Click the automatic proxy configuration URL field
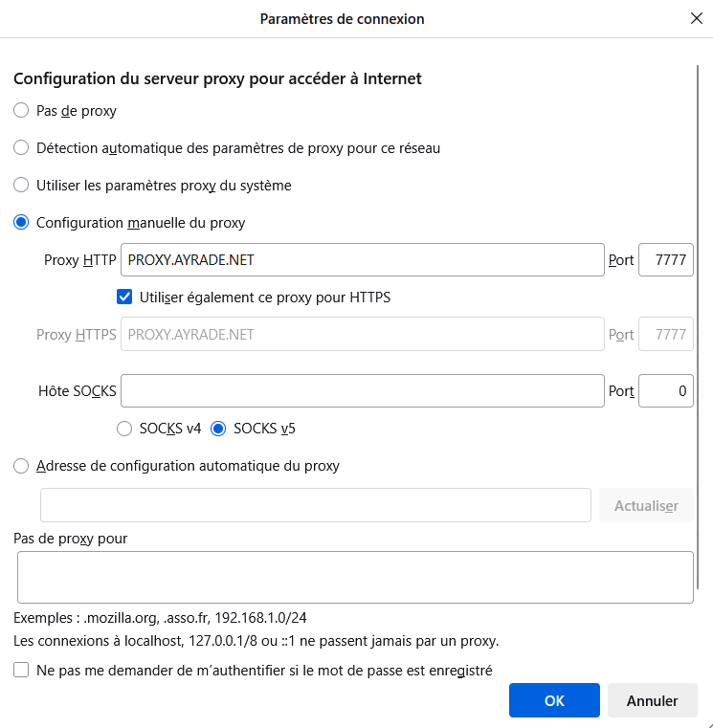The image size is (713, 728). click(x=316, y=505)
